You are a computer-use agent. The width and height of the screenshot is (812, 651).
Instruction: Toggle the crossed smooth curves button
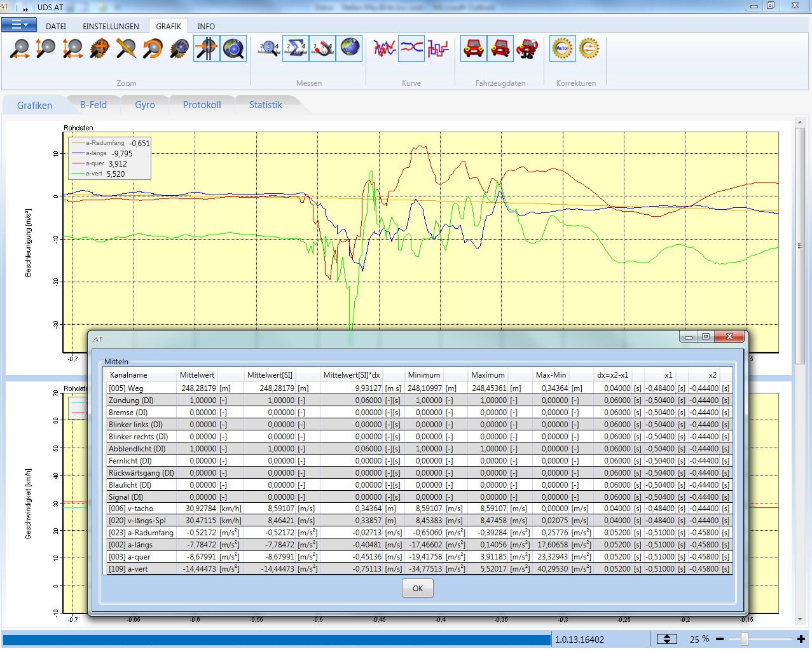411,48
